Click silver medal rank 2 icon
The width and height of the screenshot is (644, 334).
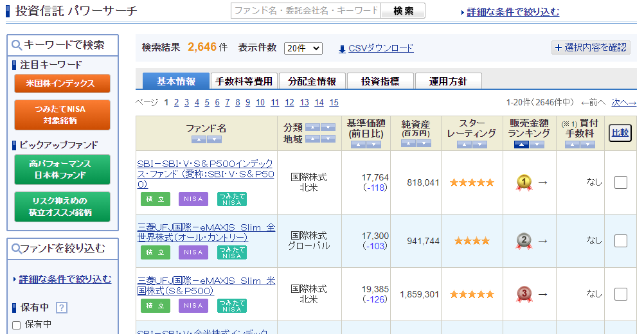(x=524, y=241)
